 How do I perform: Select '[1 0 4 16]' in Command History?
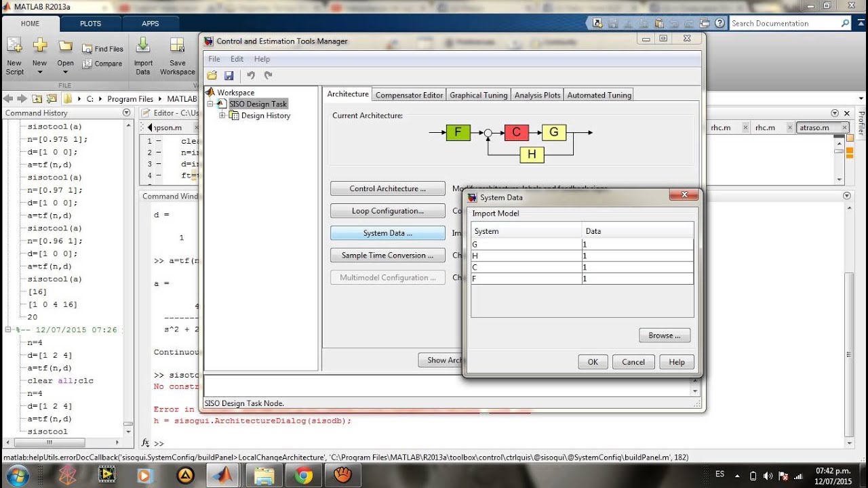click(x=53, y=304)
